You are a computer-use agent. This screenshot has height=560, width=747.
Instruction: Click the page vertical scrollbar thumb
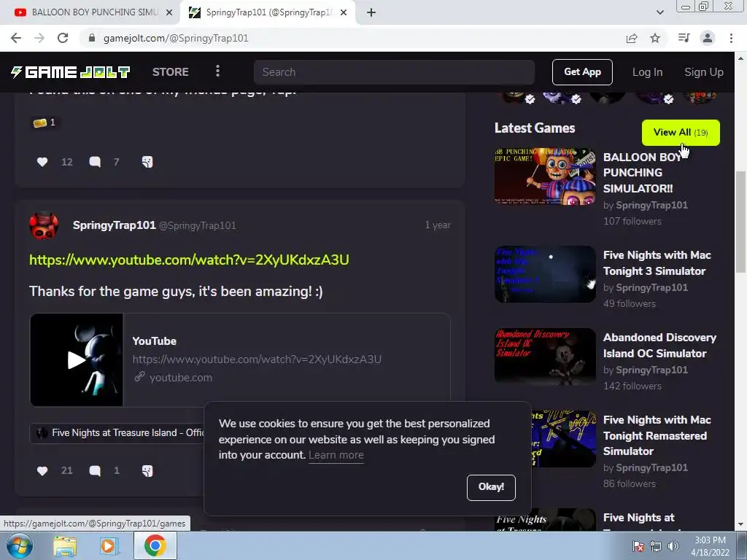(x=740, y=222)
